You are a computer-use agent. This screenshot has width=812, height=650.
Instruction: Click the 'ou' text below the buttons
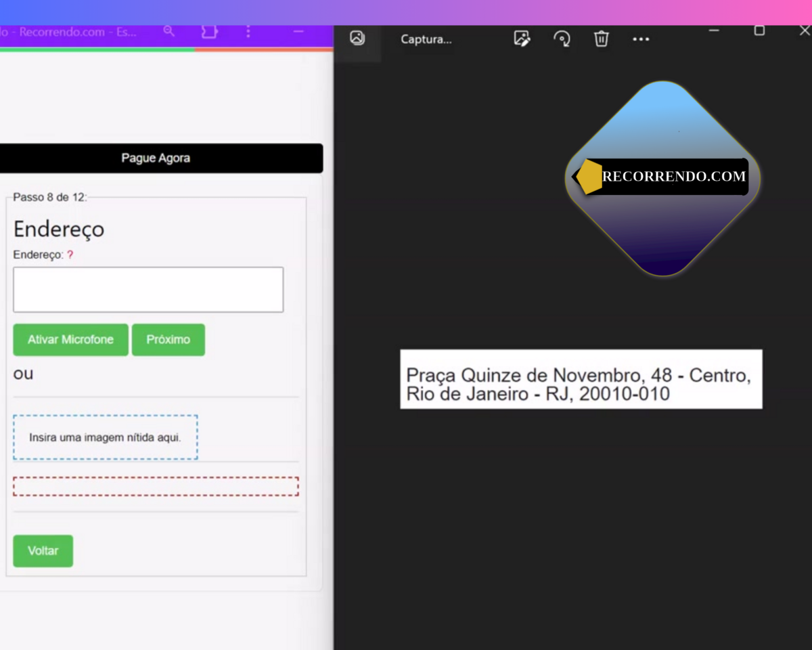click(23, 374)
